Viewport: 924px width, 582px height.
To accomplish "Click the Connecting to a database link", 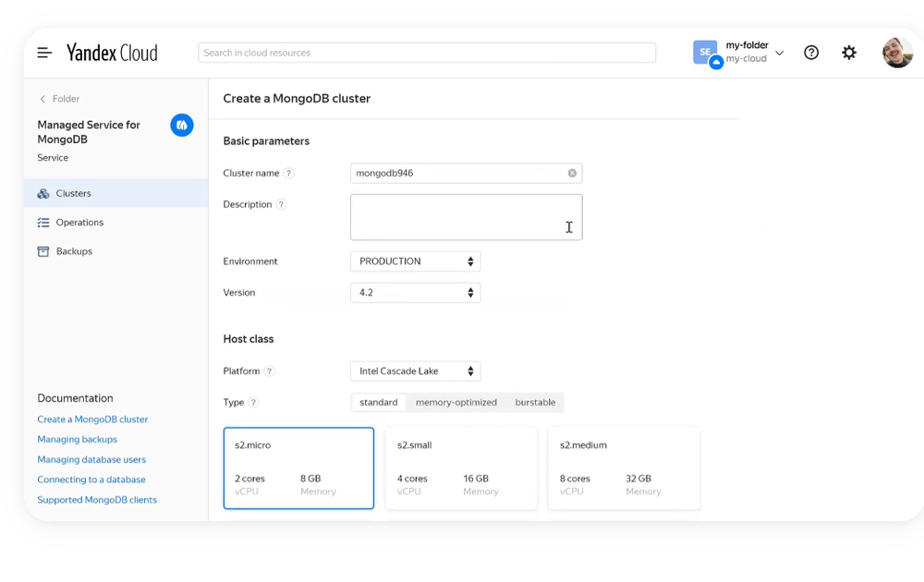I will coord(91,479).
